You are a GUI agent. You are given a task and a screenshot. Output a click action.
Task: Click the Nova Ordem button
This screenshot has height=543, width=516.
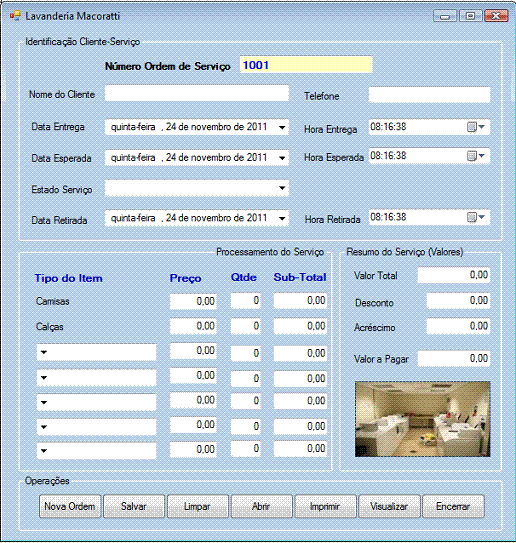tap(70, 506)
